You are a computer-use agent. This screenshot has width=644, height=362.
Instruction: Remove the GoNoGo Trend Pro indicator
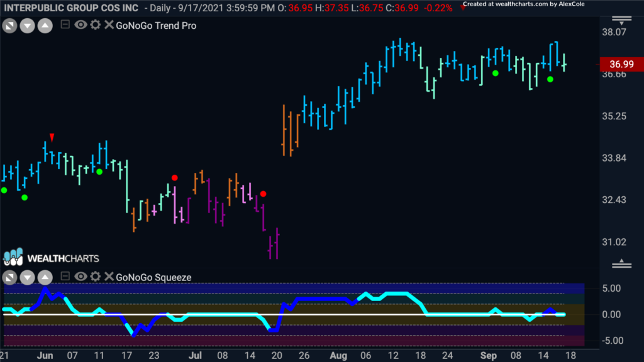(108, 25)
